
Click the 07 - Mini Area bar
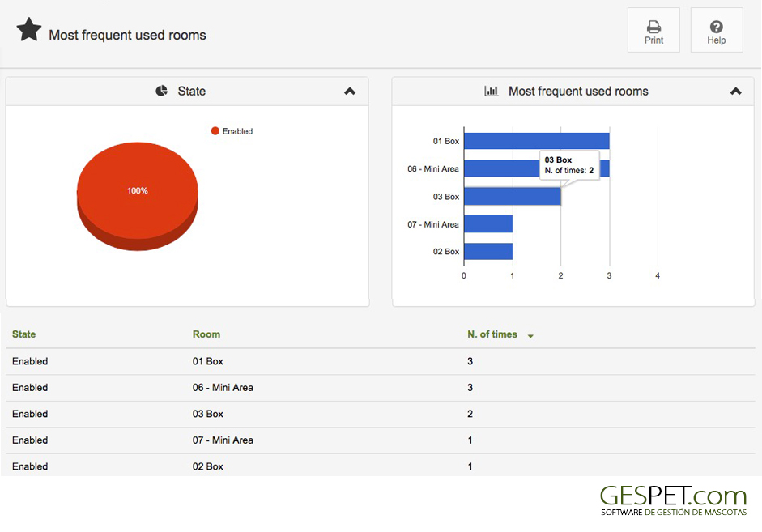(488, 224)
